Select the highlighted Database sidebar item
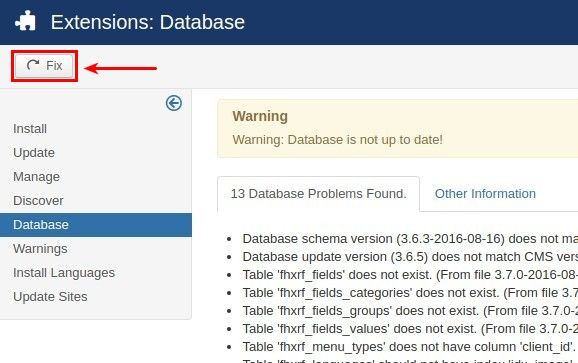Viewport: 578px width, 363px height. pyautogui.click(x=96, y=225)
